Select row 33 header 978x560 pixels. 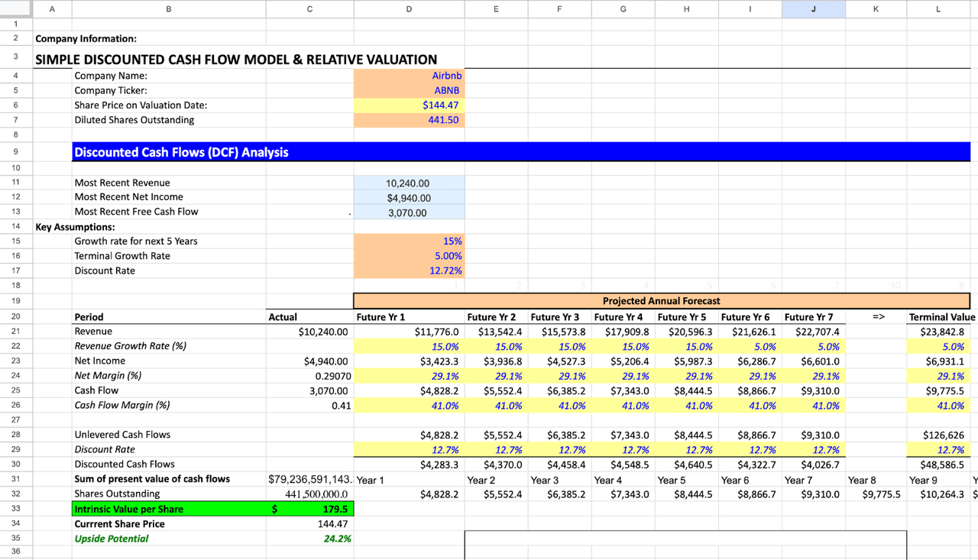pyautogui.click(x=16, y=509)
